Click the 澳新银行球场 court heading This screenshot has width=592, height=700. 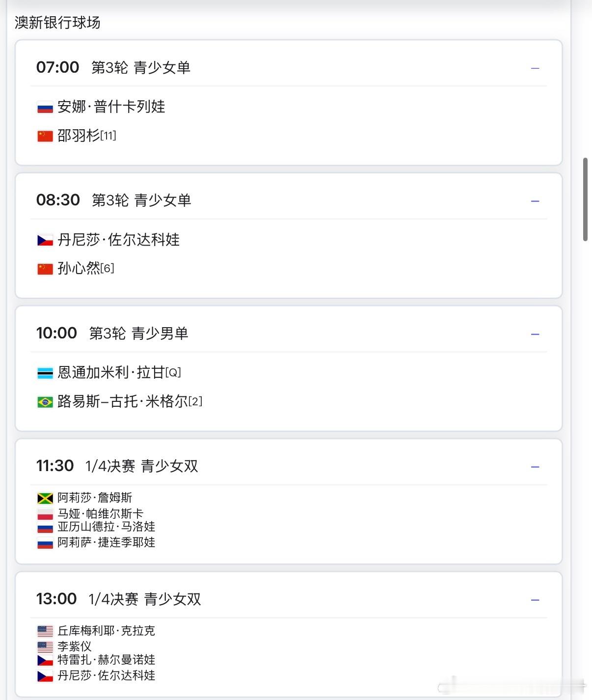[57, 23]
